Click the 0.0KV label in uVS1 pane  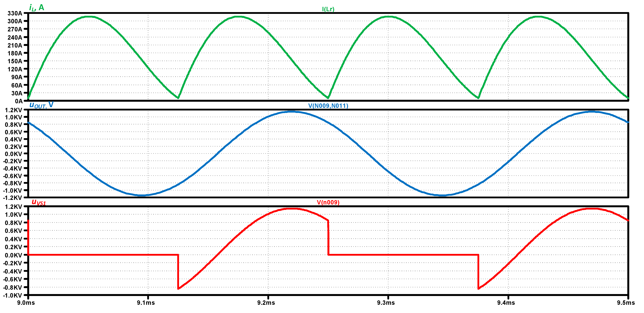pos(13,255)
